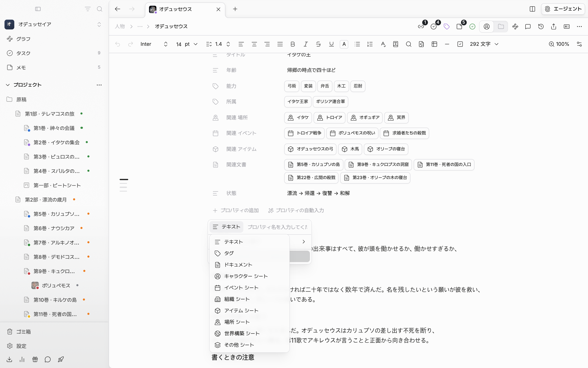The height and width of the screenshot is (368, 588).
Task: Collapse the プロジェクト section
Action: [x=8, y=85]
